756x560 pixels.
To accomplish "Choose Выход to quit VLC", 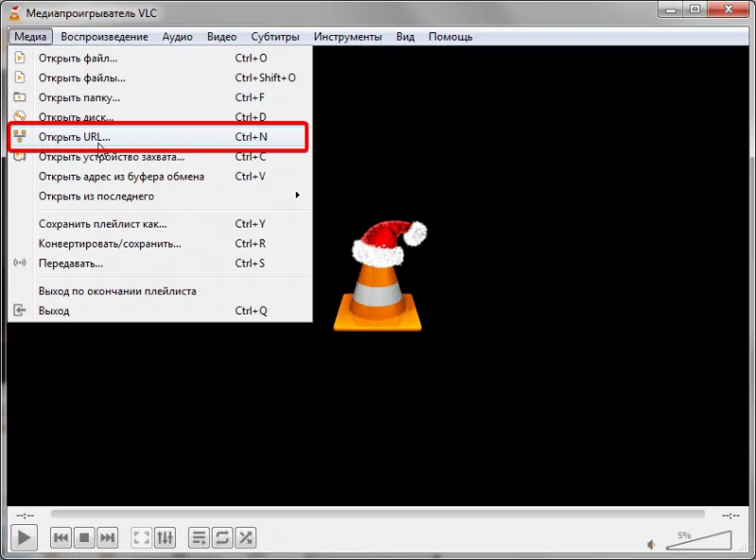I will click(x=160, y=311).
